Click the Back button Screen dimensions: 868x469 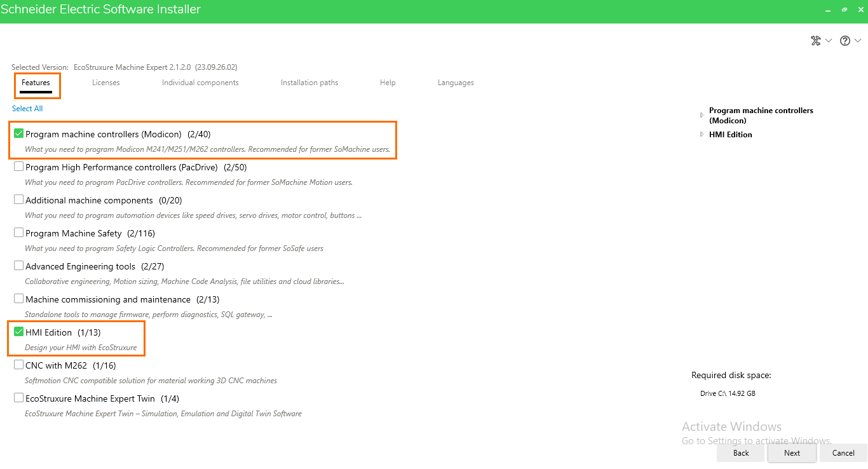click(741, 453)
